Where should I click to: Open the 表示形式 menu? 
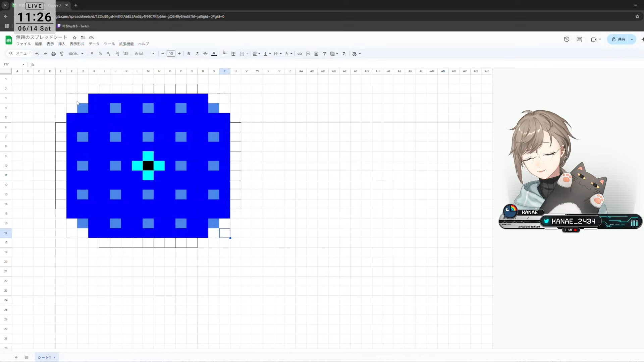point(77,44)
